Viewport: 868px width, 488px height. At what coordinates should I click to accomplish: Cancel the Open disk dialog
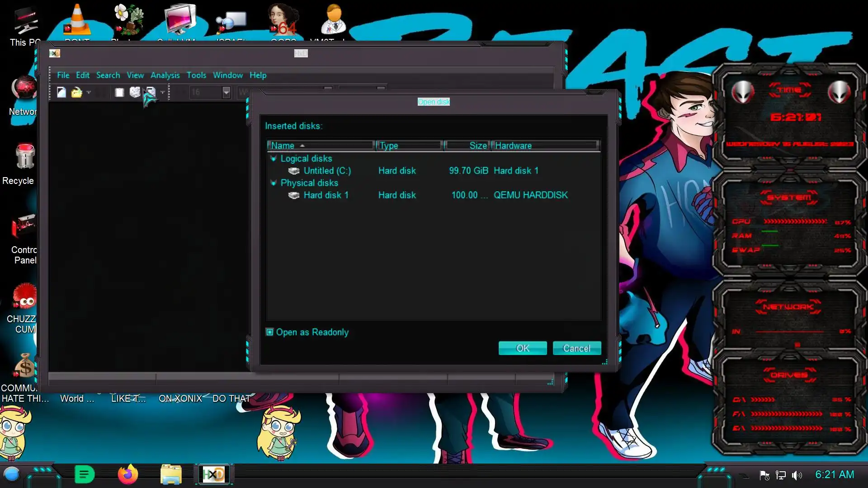[x=576, y=348]
